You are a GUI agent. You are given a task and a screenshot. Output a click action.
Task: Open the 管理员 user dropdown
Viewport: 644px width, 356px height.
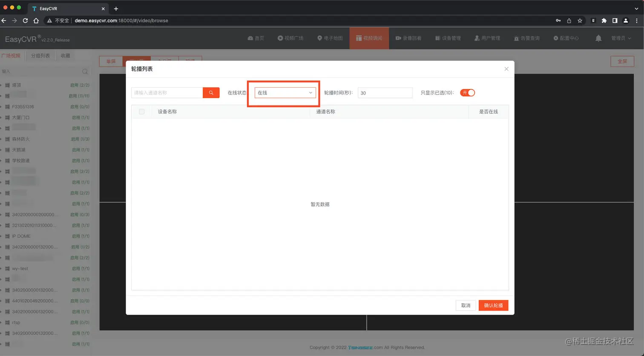(621, 38)
